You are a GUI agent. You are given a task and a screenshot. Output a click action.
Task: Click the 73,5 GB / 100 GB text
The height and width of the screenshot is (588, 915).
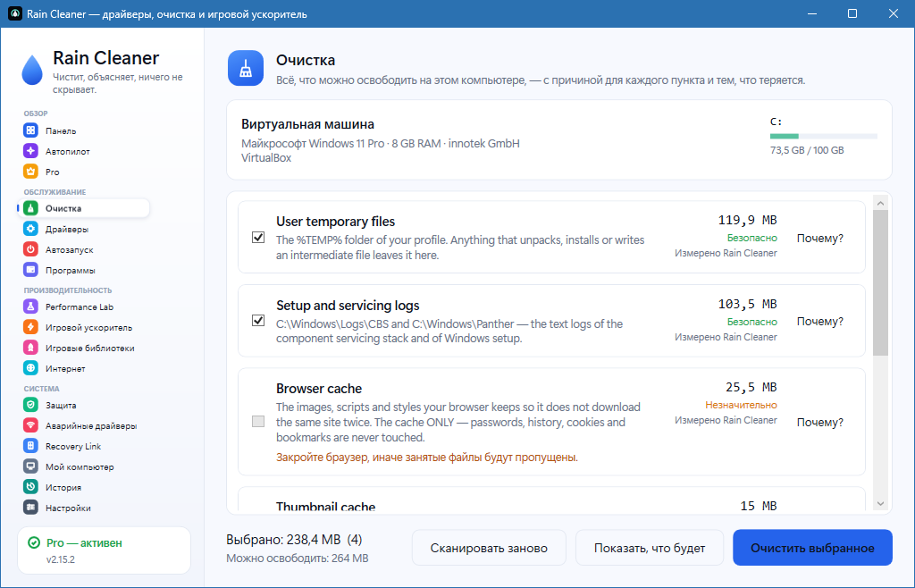pyautogui.click(x=807, y=150)
